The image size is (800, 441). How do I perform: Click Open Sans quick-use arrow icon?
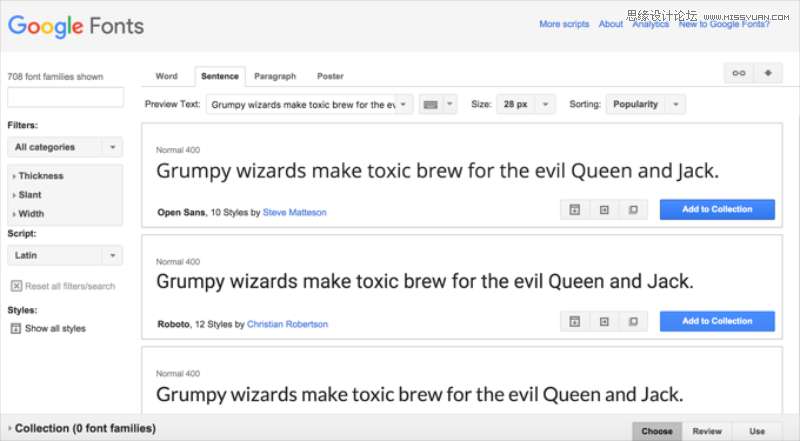(604, 210)
